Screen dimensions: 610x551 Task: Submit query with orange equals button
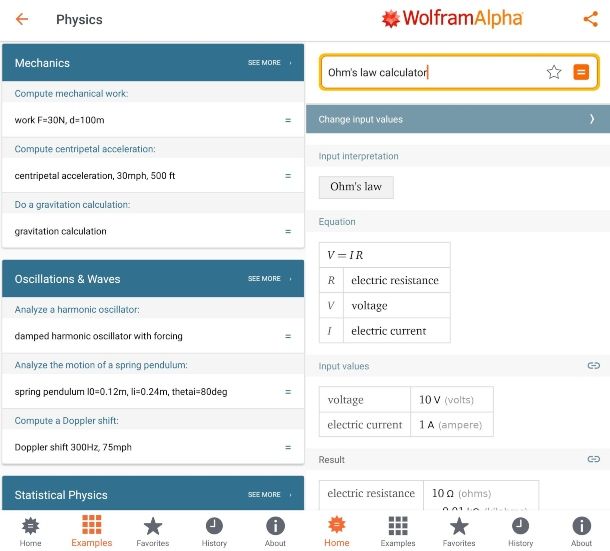pos(581,72)
